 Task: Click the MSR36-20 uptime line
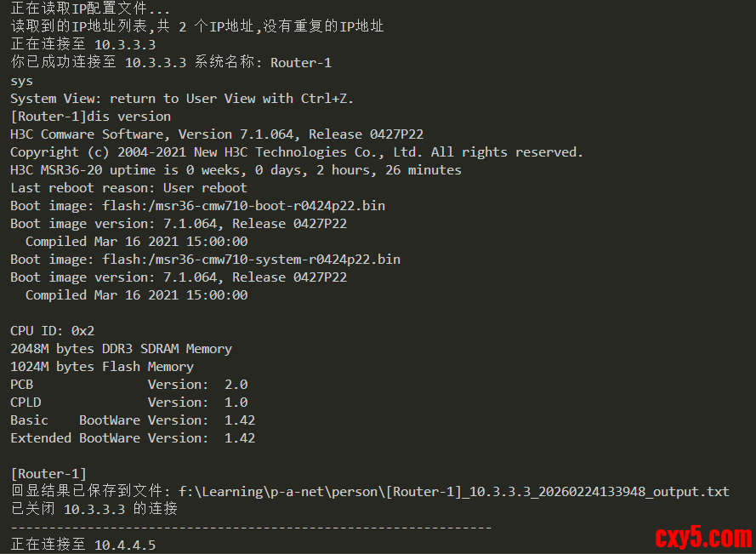(236, 170)
